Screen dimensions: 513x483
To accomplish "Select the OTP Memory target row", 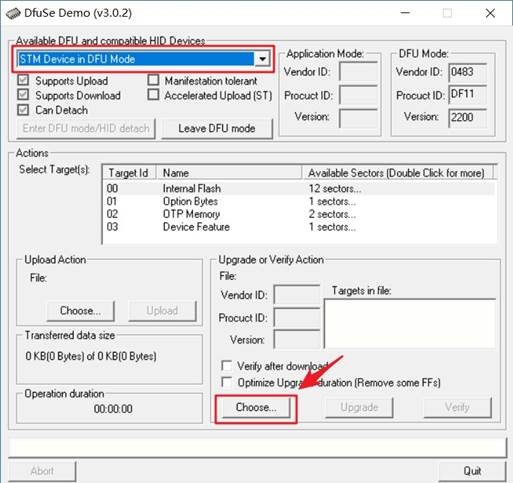I will pyautogui.click(x=299, y=214).
